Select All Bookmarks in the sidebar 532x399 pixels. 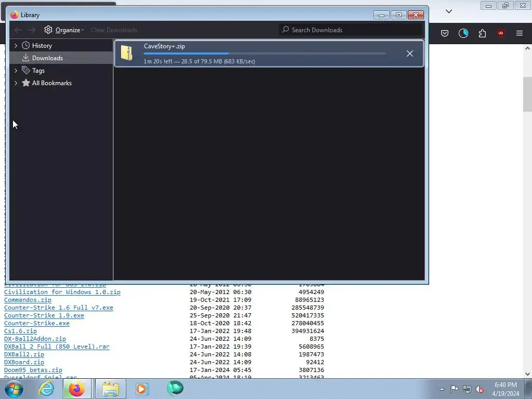coord(51,83)
